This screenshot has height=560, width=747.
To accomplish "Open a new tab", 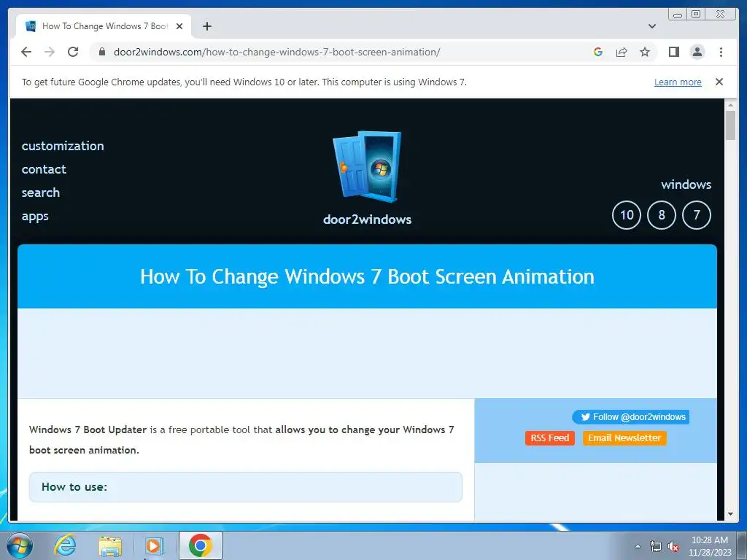I will (x=206, y=26).
